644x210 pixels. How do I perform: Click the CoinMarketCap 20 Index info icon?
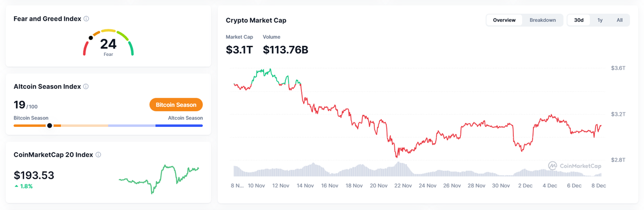point(98,155)
